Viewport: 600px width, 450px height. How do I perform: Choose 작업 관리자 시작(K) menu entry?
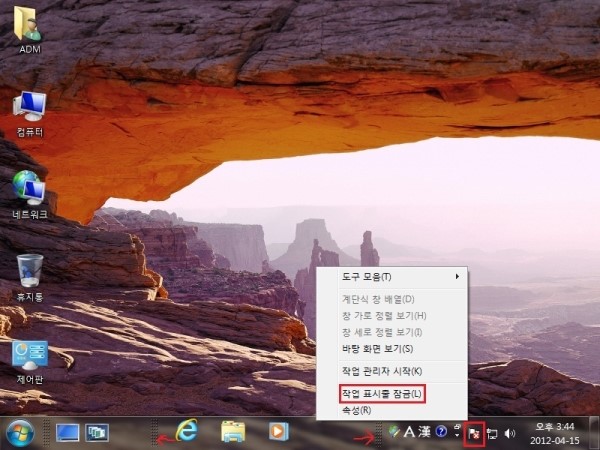pos(381,372)
